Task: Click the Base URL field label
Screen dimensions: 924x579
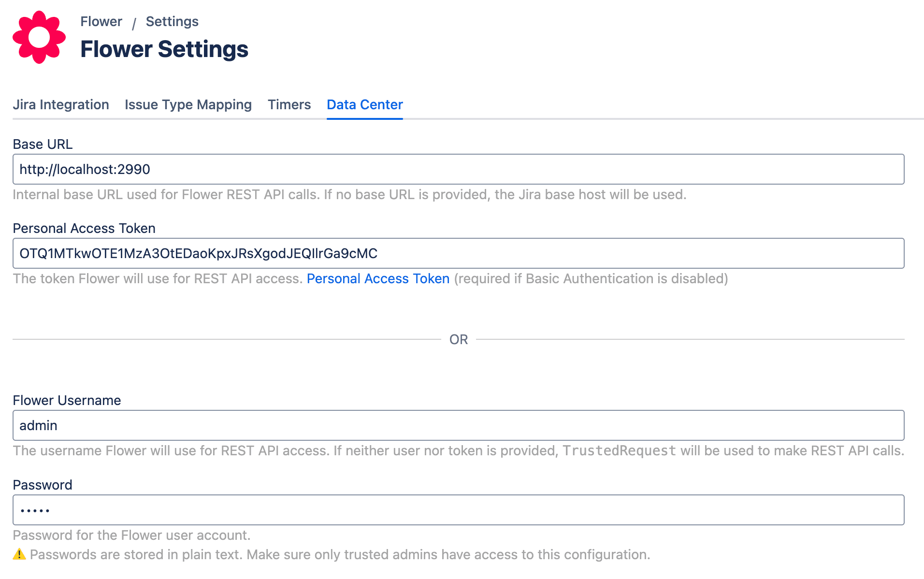Action: tap(43, 144)
